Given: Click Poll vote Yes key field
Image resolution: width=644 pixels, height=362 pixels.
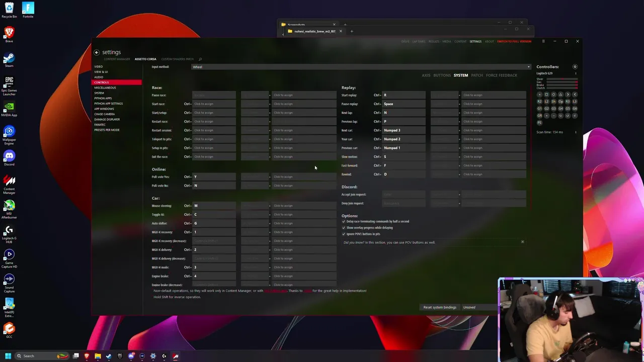Looking at the screenshot, I should 214,177.
